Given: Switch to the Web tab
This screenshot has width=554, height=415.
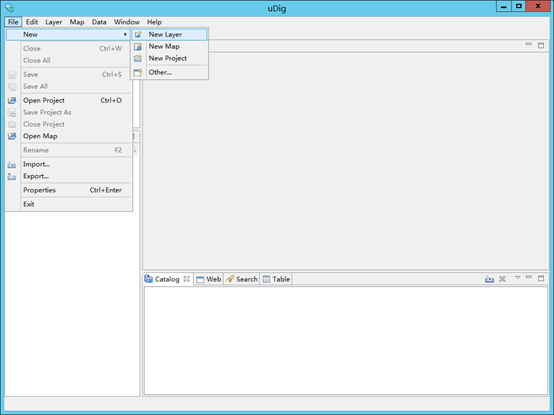Looking at the screenshot, I should pos(209,279).
